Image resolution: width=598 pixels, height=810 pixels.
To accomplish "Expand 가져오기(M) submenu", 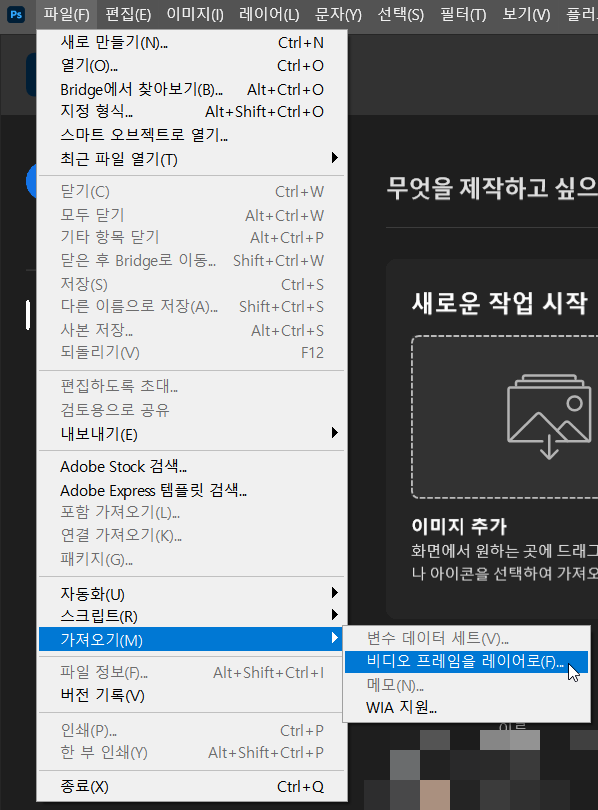I will click(x=192, y=640).
